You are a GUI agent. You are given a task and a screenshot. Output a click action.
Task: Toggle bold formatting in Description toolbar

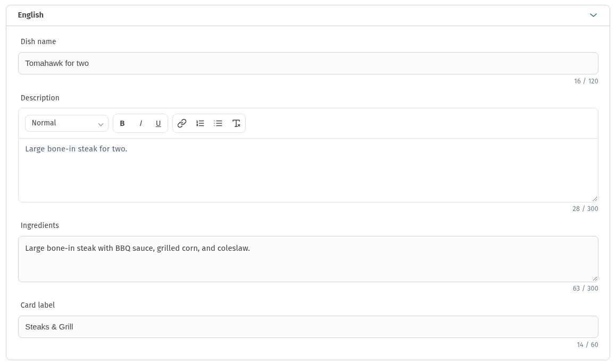click(x=122, y=124)
